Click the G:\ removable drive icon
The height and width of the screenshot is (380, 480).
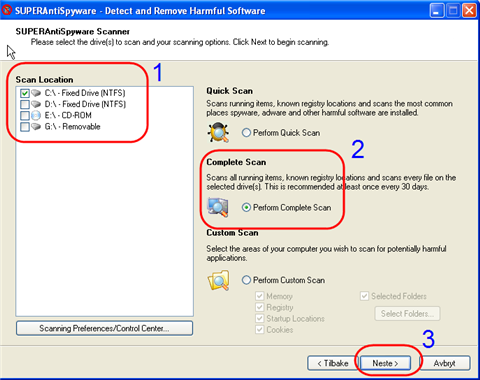(x=36, y=127)
